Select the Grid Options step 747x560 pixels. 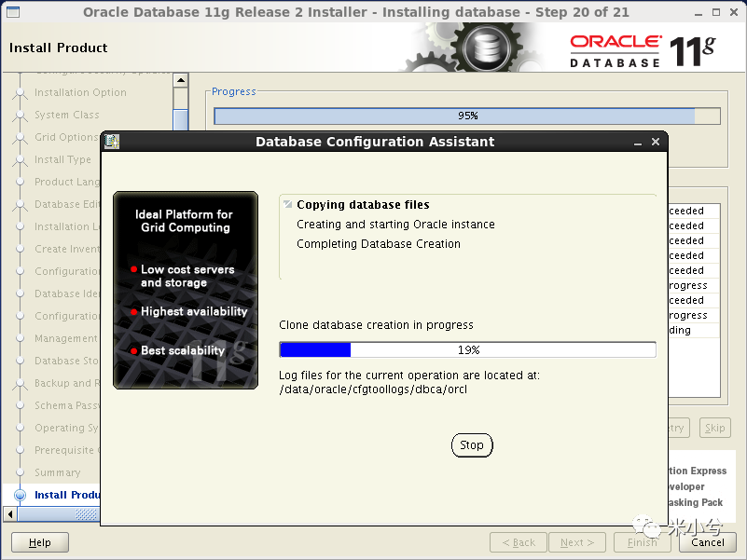[67, 137]
